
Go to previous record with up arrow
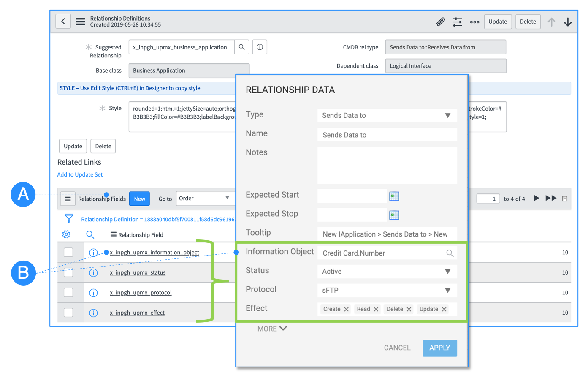click(551, 22)
